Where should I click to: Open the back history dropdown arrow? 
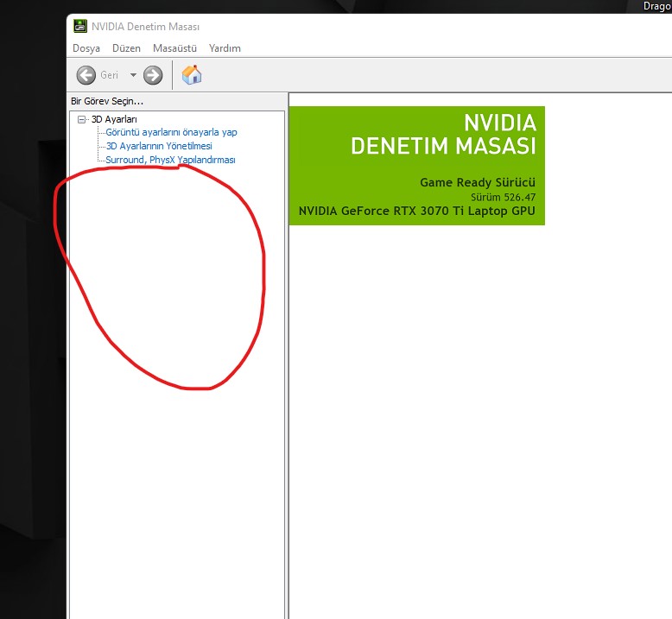[x=133, y=75]
